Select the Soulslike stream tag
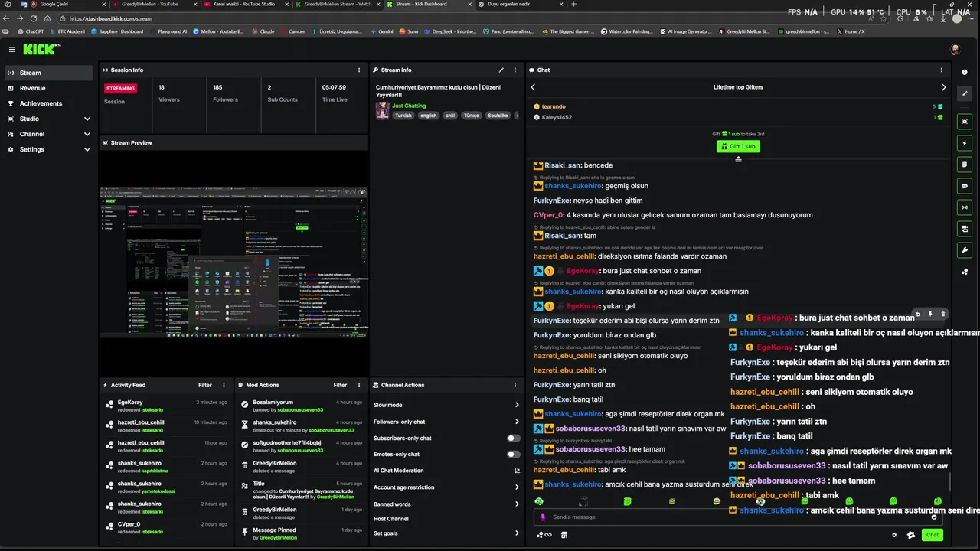 click(498, 116)
